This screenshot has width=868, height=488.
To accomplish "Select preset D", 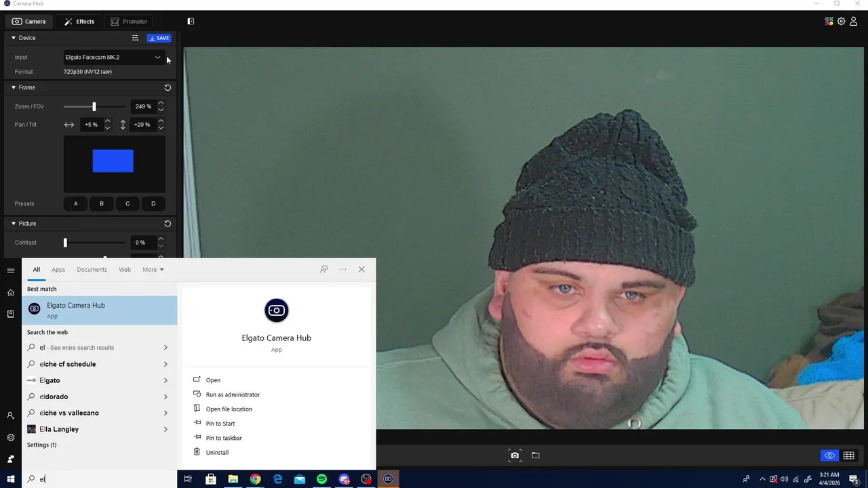I will click(153, 204).
